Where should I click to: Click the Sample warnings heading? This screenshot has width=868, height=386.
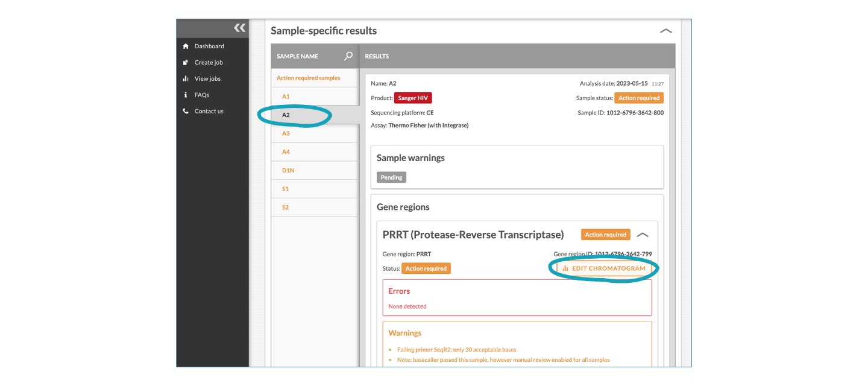(x=410, y=158)
